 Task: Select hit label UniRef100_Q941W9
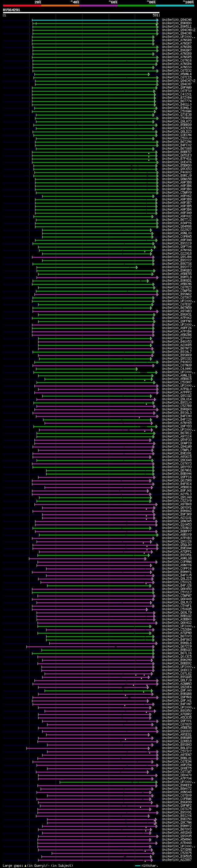[177, 446]
